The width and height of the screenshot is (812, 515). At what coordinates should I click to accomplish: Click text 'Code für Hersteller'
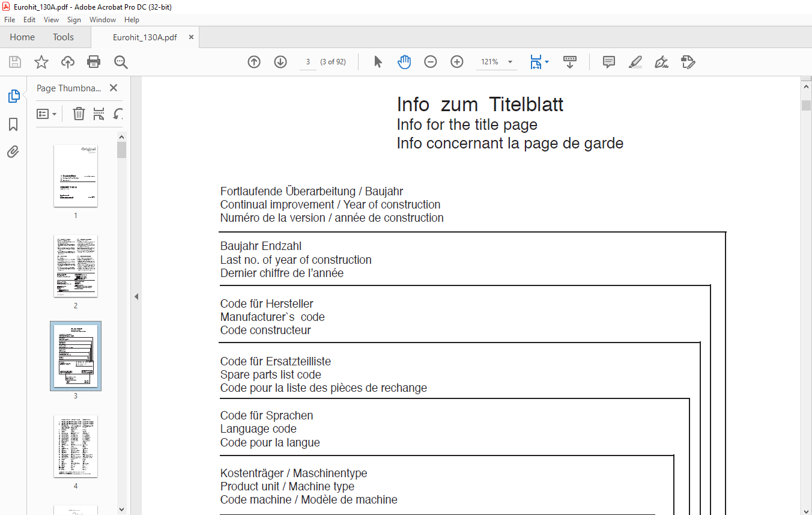point(267,303)
